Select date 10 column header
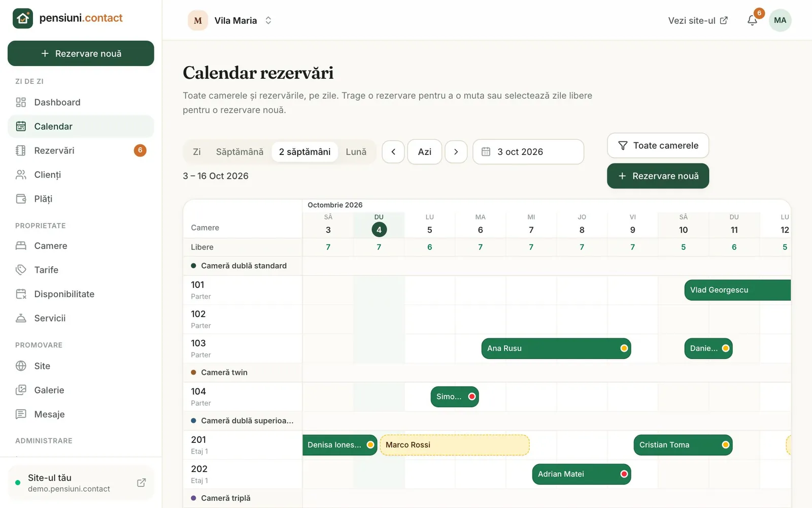This screenshot has width=812, height=508. tap(684, 225)
